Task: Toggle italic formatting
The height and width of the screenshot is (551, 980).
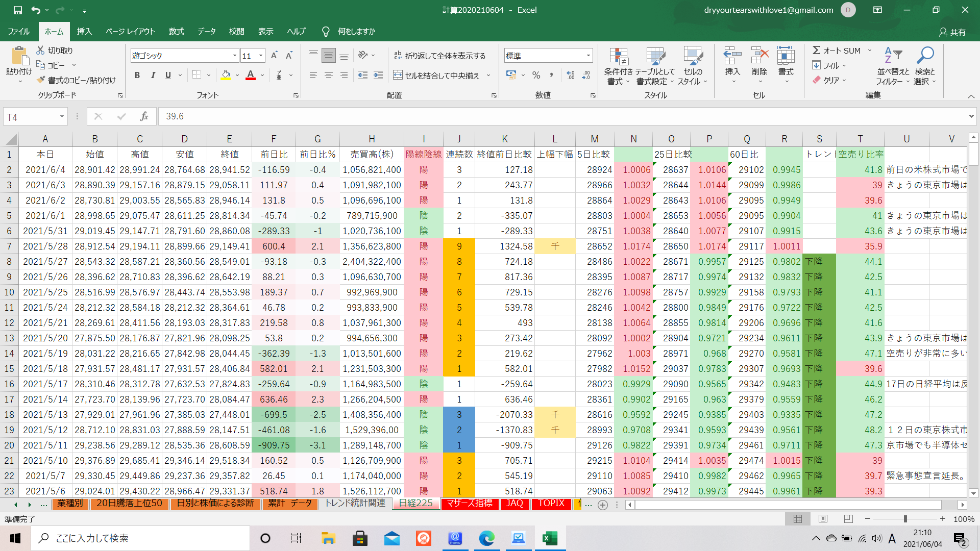Action: 153,76
